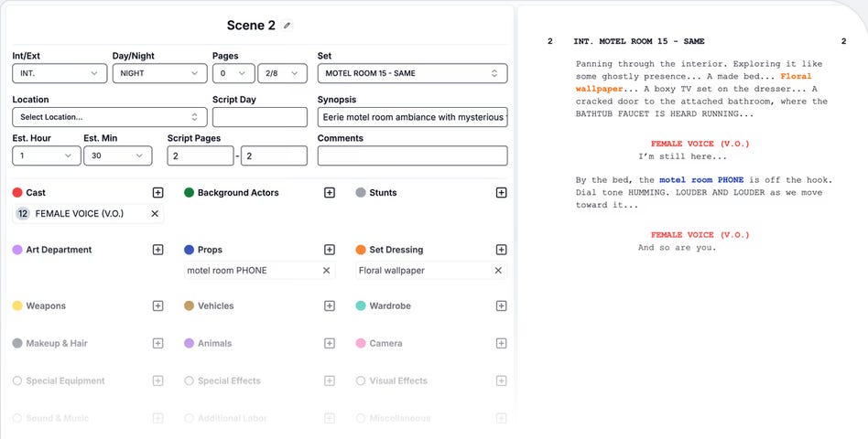868x439 pixels.
Task: Click the Comments input field
Action: [x=412, y=155]
